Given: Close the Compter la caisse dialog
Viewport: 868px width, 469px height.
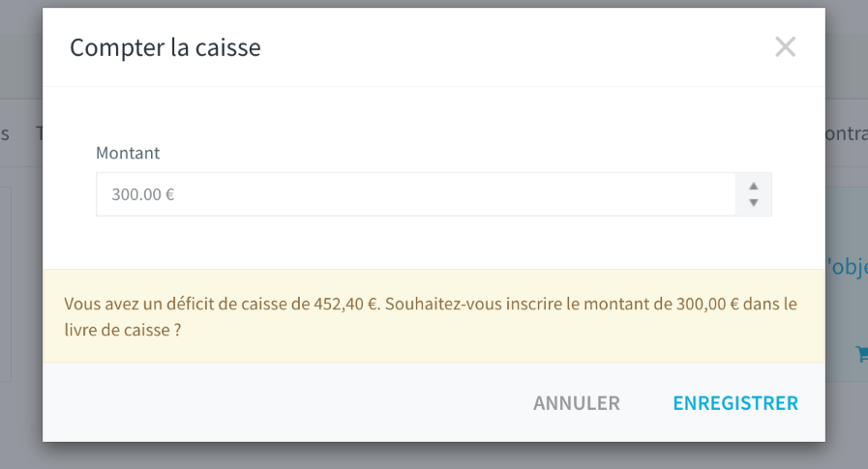Looking at the screenshot, I should click(x=785, y=47).
